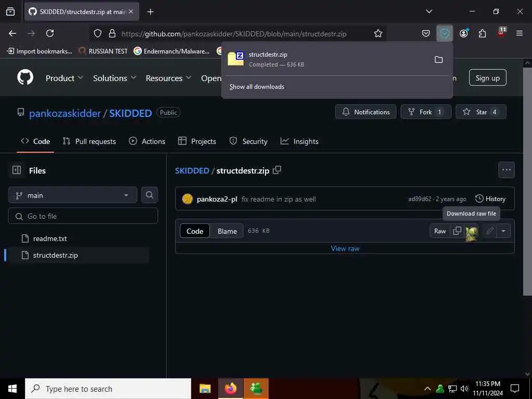Screen dimensions: 532x399
Task: Open Endermanch/Malware bookmark
Action: click(171, 51)
